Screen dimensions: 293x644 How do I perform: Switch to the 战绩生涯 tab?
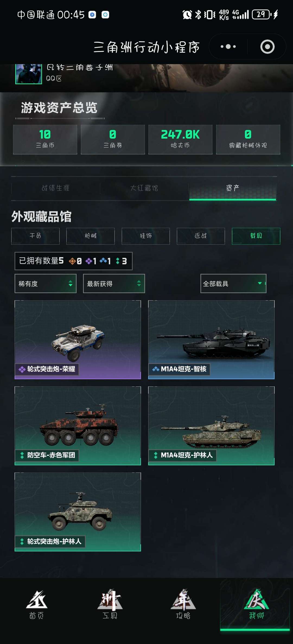[56, 188]
